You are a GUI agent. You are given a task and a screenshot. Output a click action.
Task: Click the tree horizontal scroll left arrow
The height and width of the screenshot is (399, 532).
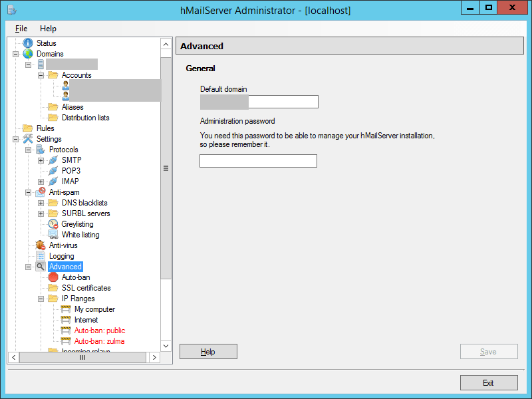pos(13,357)
